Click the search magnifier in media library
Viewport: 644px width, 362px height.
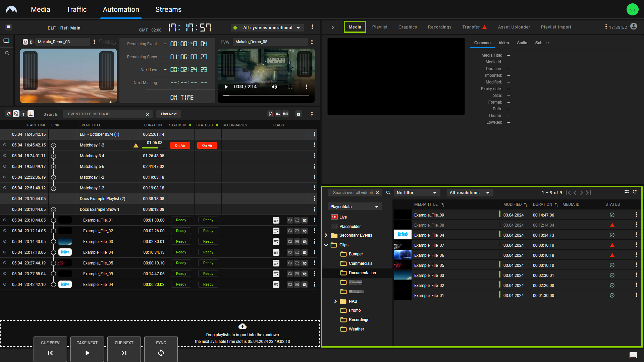tap(388, 193)
